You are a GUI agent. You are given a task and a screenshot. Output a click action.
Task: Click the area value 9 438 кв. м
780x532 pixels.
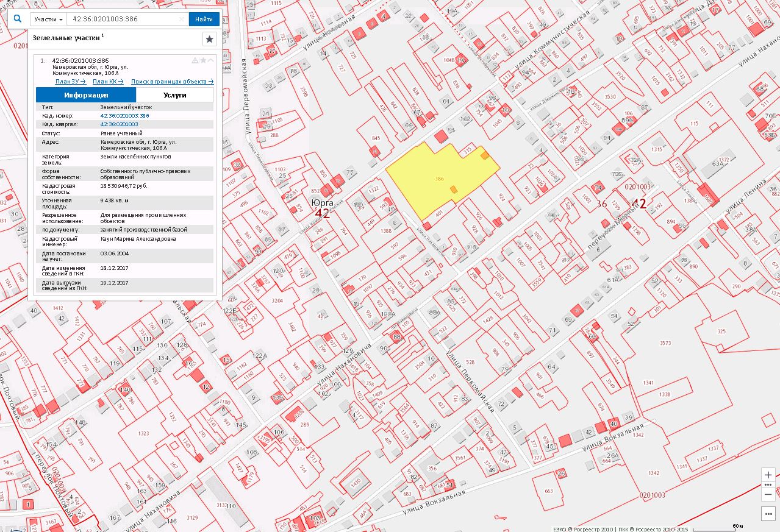click(x=115, y=200)
